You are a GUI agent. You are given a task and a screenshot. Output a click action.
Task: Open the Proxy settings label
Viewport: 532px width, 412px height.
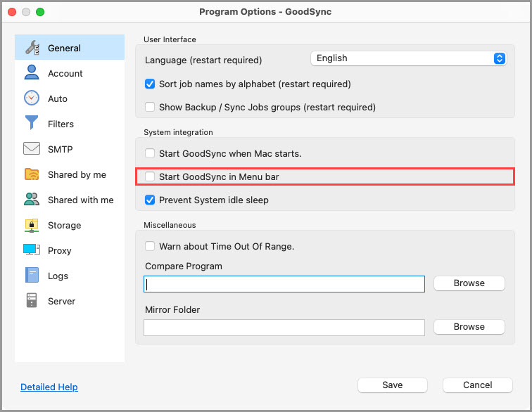[59, 250]
